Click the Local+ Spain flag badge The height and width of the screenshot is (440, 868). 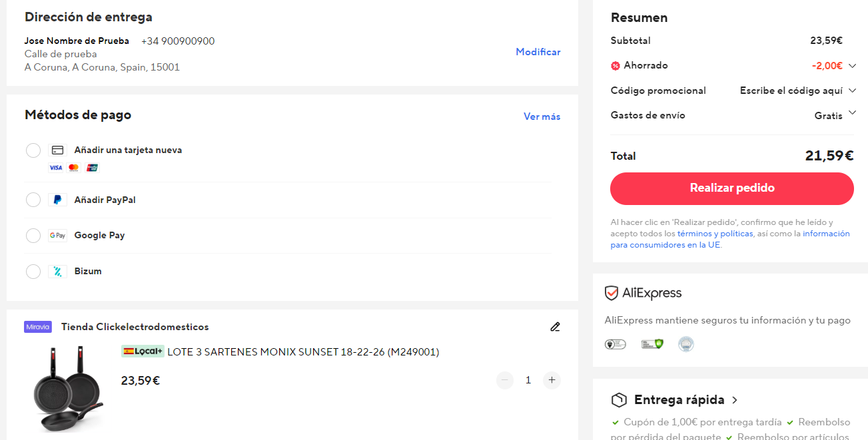tap(143, 351)
